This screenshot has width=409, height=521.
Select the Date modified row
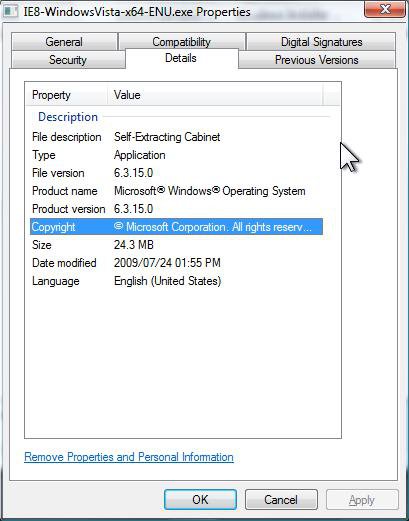tap(176, 263)
